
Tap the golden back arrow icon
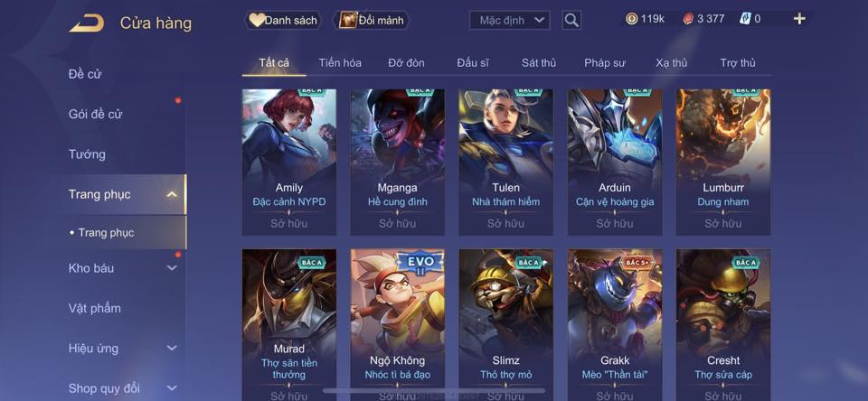click(x=87, y=23)
